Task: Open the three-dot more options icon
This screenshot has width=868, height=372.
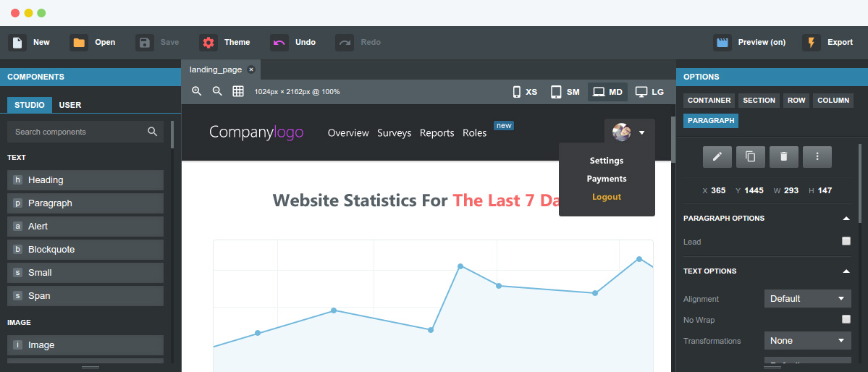Action: click(817, 156)
